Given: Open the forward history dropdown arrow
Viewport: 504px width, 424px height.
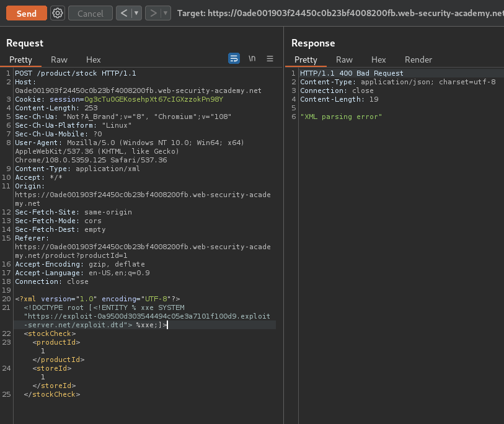Looking at the screenshot, I should [166, 13].
